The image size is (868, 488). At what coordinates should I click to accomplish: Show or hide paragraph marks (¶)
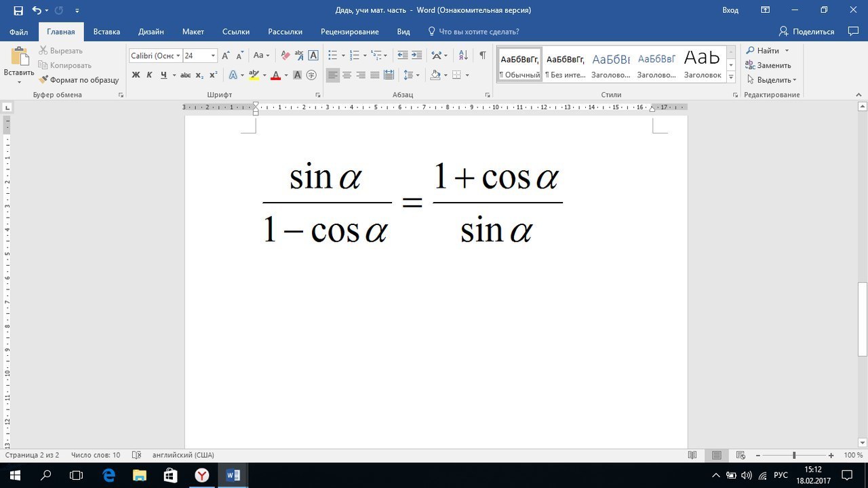482,56
